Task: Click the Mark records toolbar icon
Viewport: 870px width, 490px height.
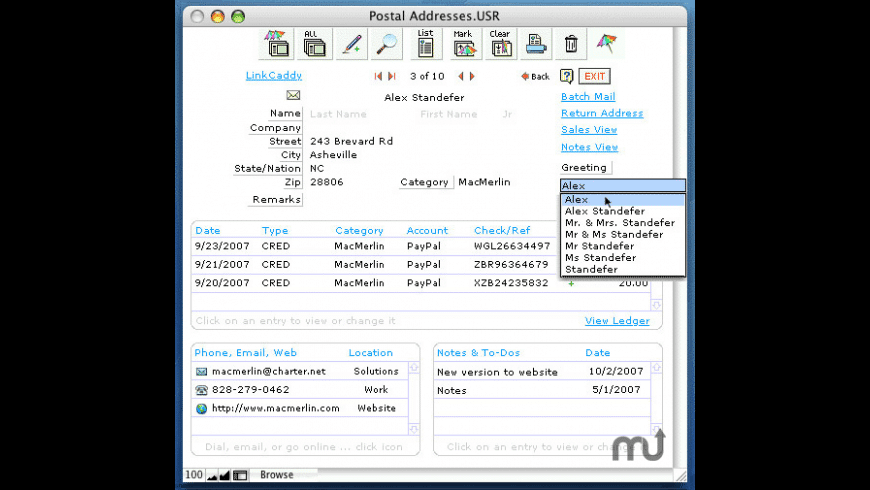Action: click(x=463, y=43)
